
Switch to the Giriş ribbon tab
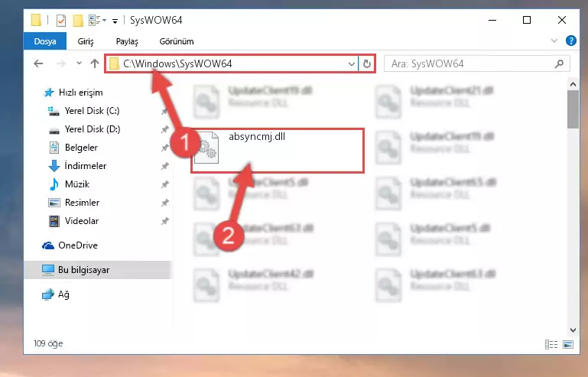[x=86, y=41]
